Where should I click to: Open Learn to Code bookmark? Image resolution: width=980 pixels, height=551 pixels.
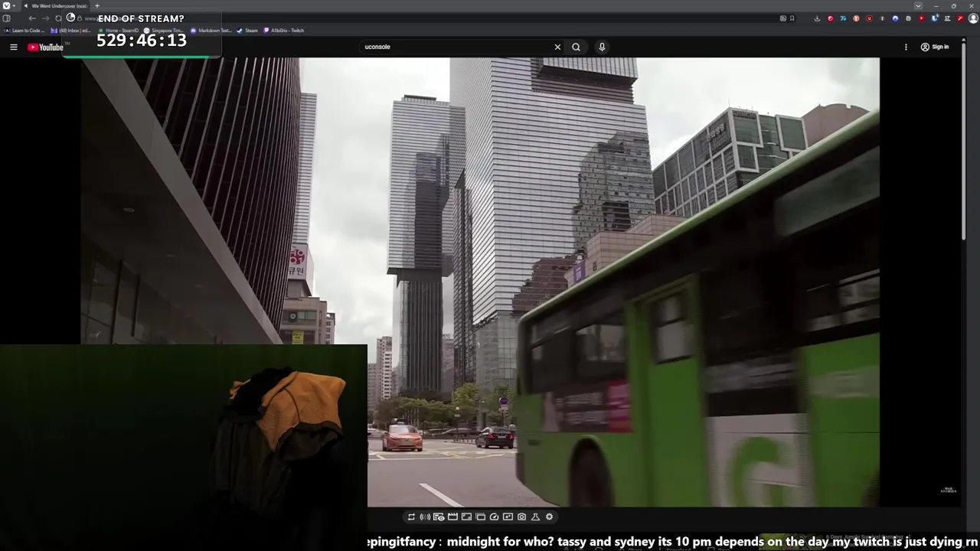click(x=24, y=31)
